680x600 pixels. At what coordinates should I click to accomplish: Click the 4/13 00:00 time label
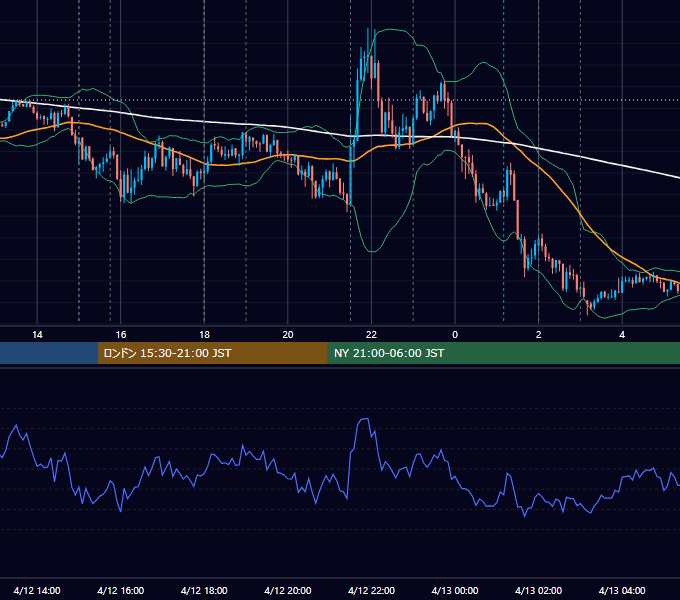(455, 590)
